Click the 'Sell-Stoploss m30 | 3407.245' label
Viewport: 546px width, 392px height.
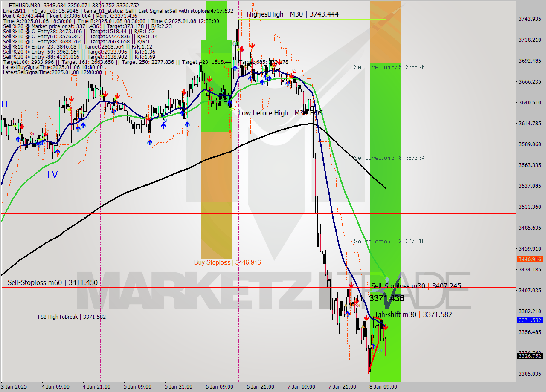click(416, 286)
